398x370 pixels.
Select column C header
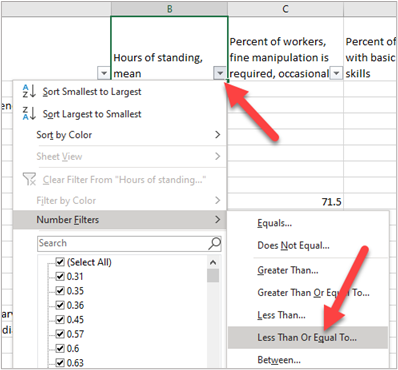coord(285,9)
